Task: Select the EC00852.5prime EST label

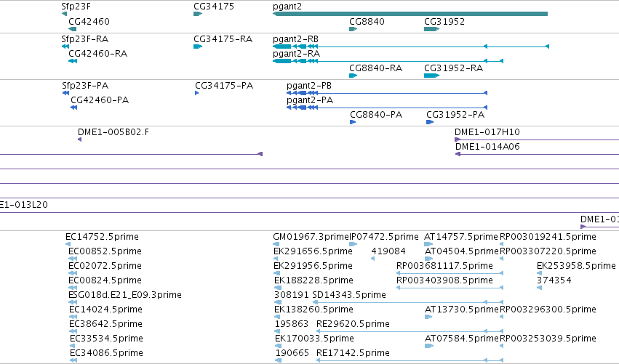Action: [105, 251]
